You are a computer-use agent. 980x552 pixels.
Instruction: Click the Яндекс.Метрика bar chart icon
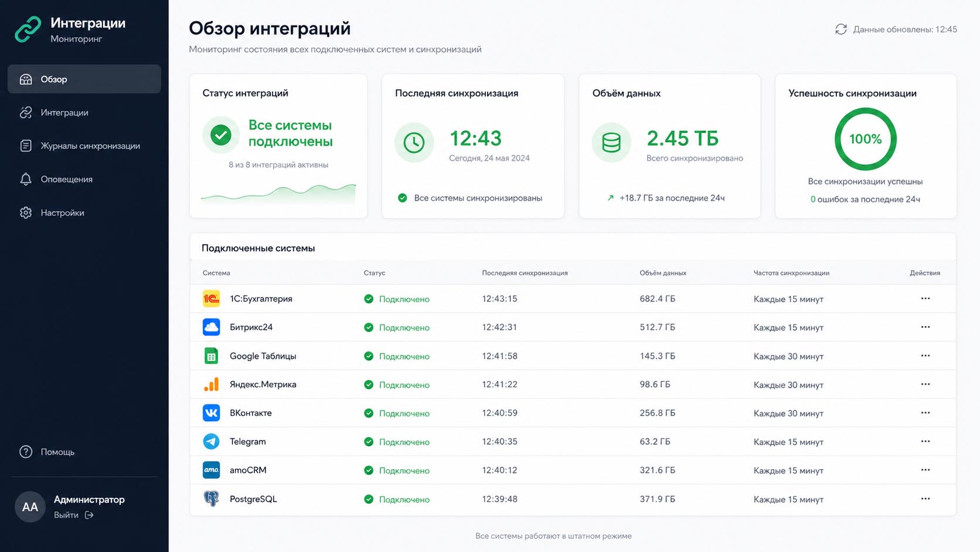(211, 384)
